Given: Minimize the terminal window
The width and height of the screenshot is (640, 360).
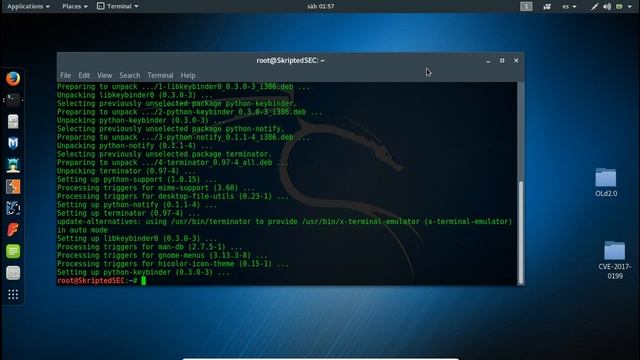Looking at the screenshot, I should tap(488, 61).
